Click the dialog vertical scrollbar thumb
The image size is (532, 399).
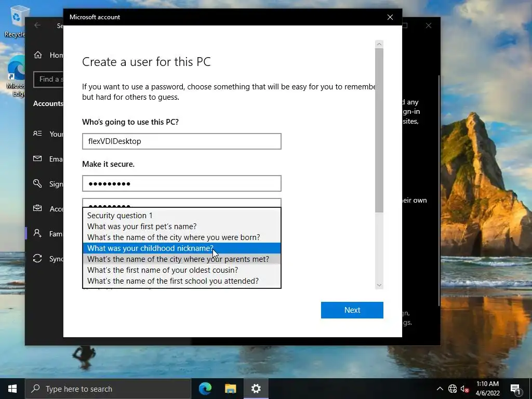click(x=379, y=130)
